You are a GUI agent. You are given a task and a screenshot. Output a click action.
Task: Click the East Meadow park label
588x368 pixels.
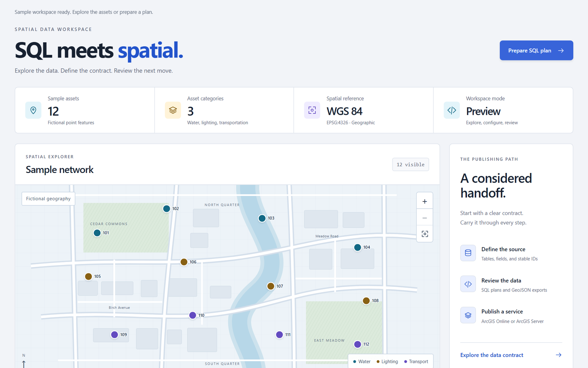(329, 340)
